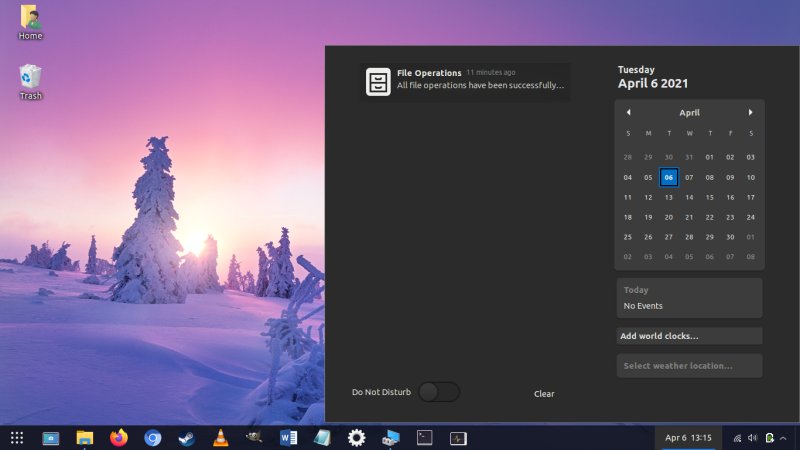
Task: Select April 07 in calendar
Action: (x=689, y=177)
